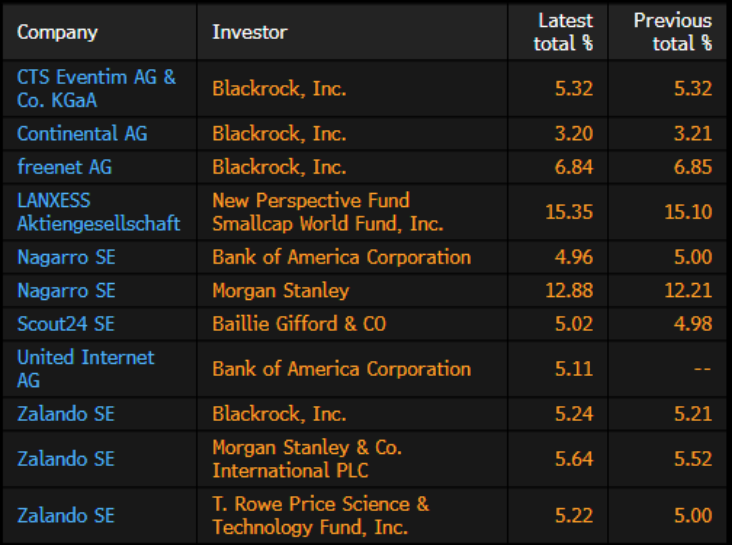Open the Scout24 SE company link
This screenshot has width=732, height=545.
point(66,324)
